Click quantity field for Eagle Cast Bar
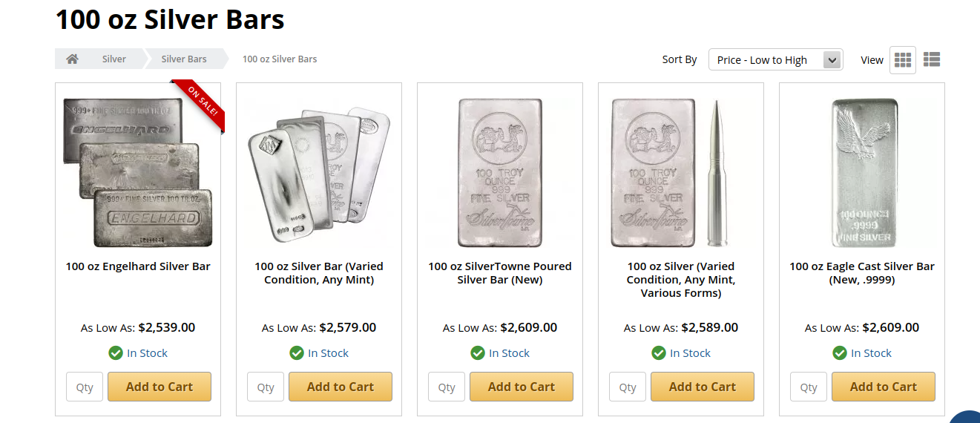This screenshot has width=980, height=423. pyautogui.click(x=809, y=387)
